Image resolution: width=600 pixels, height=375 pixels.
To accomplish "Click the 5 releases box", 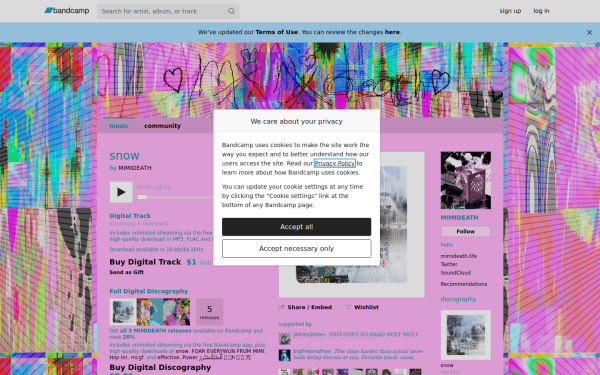I will (x=209, y=312).
